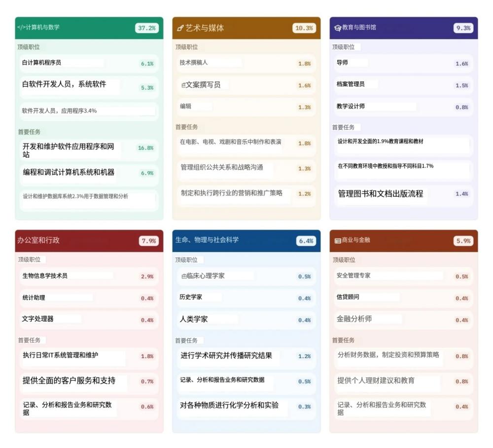The height and width of the screenshot is (448, 493).
Task: Select 制定和执行跨行业的营销和推广策略 task
Action: click(246, 196)
